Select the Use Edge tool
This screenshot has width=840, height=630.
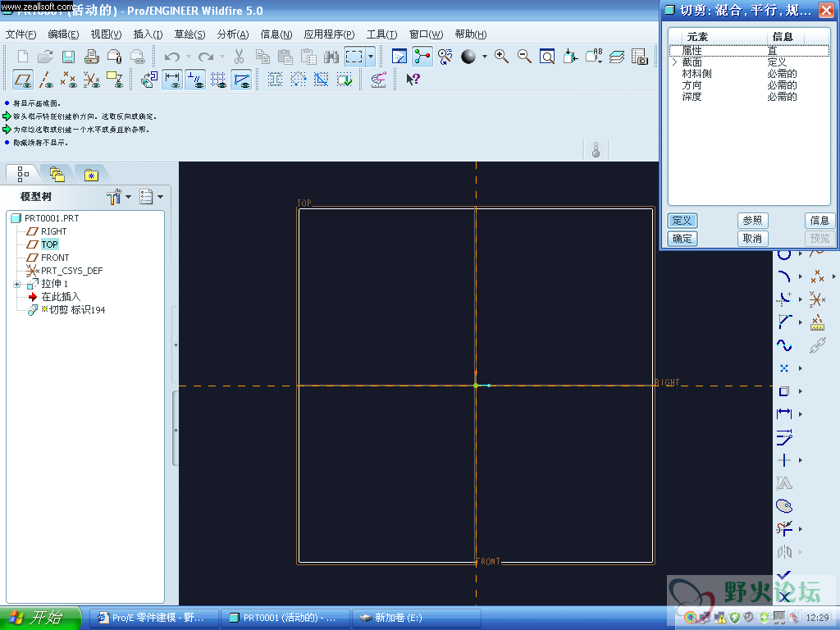[x=783, y=391]
